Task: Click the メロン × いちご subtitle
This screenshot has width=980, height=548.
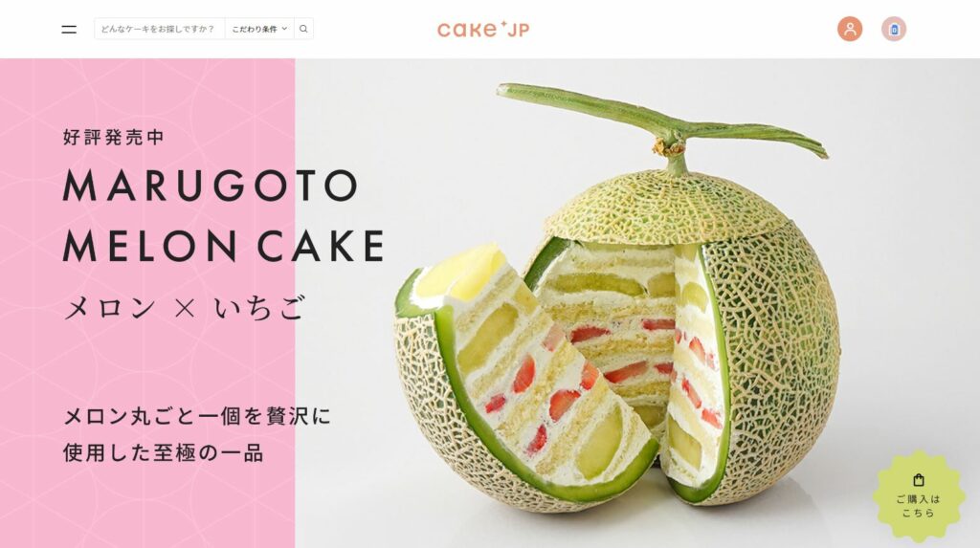Action: [185, 307]
